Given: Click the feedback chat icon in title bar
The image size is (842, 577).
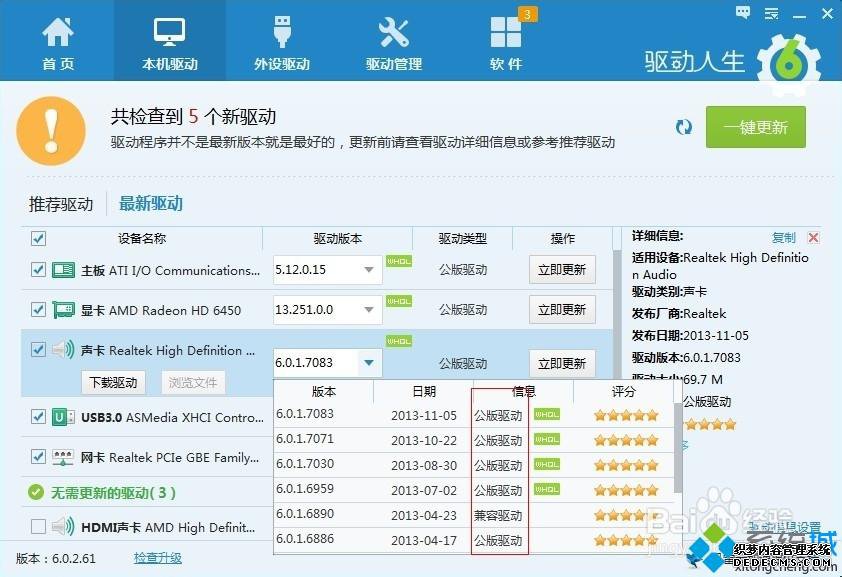Looking at the screenshot, I should [743, 13].
